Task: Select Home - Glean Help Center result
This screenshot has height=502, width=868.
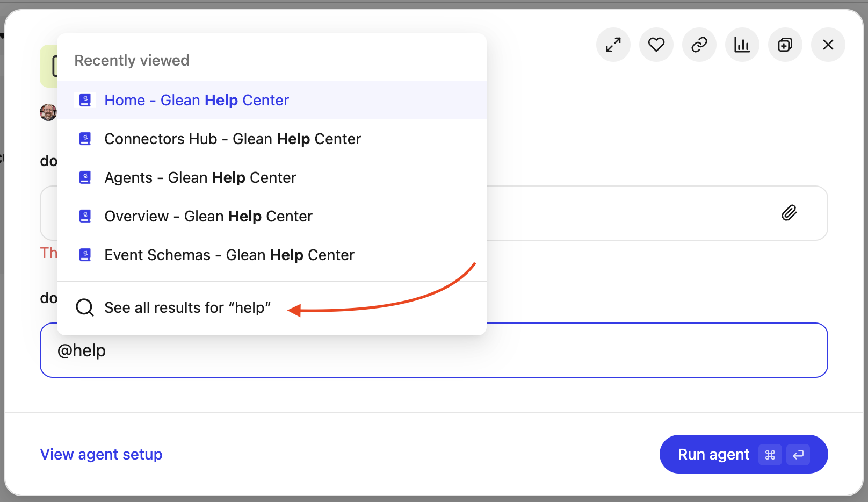Action: [272, 100]
